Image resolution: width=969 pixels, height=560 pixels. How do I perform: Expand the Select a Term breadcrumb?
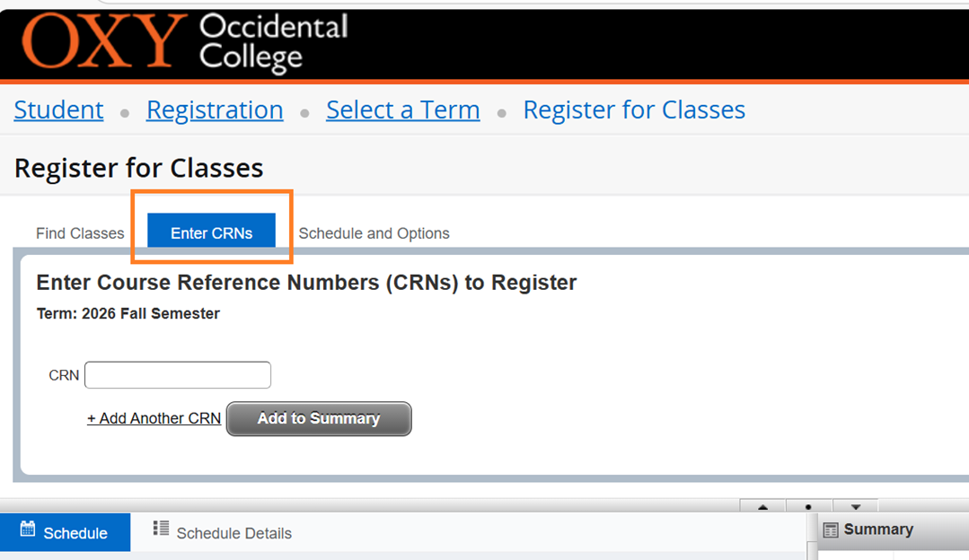tap(402, 109)
